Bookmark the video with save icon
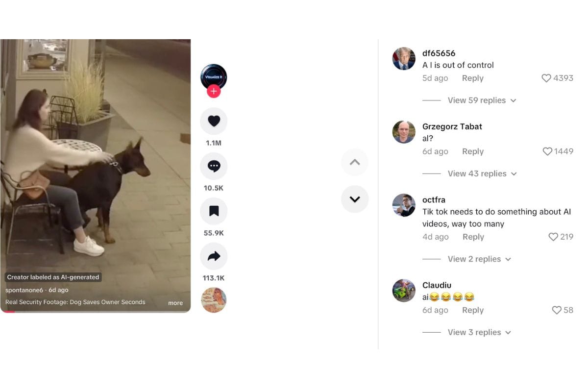The width and height of the screenshot is (588, 392). tap(214, 211)
